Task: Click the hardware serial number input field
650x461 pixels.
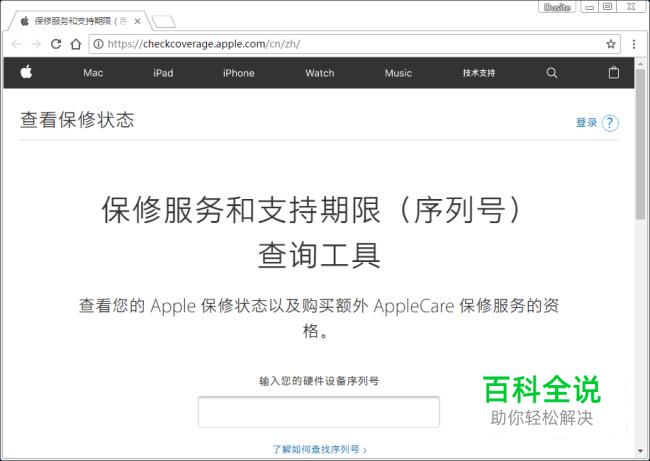Action: (318, 412)
